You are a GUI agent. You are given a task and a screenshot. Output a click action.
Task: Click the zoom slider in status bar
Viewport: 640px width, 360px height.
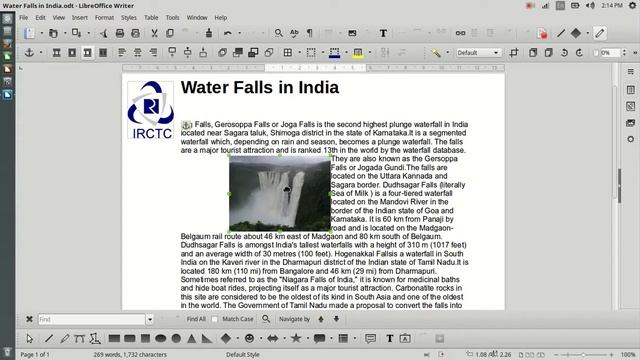[584, 355]
